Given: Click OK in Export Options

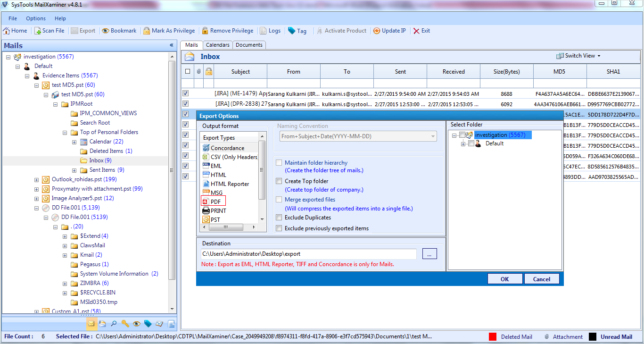Looking at the screenshot, I should coord(505,279).
